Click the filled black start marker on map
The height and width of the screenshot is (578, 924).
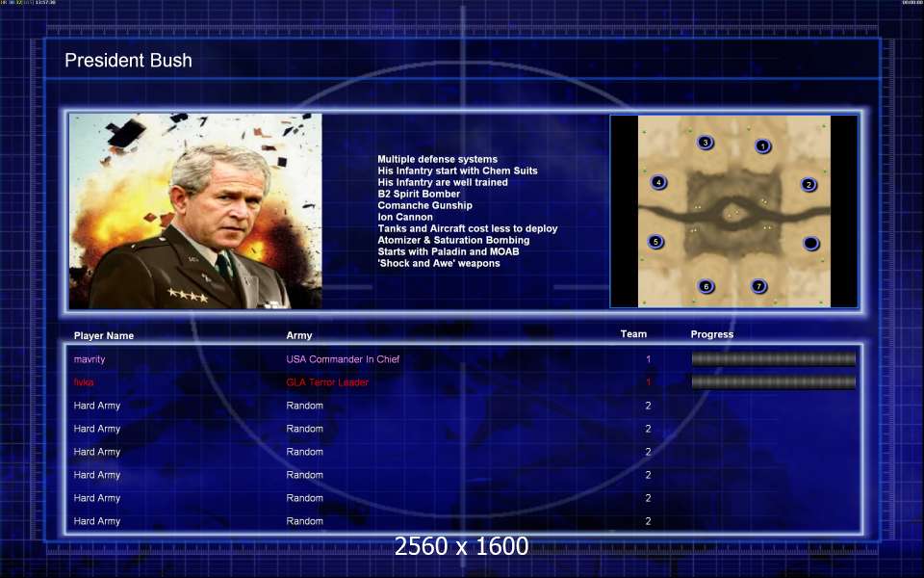click(x=810, y=243)
